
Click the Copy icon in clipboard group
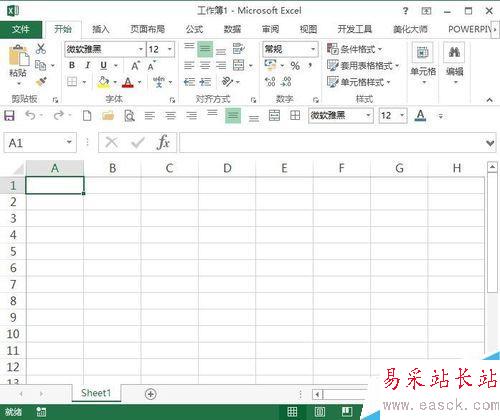41,65
